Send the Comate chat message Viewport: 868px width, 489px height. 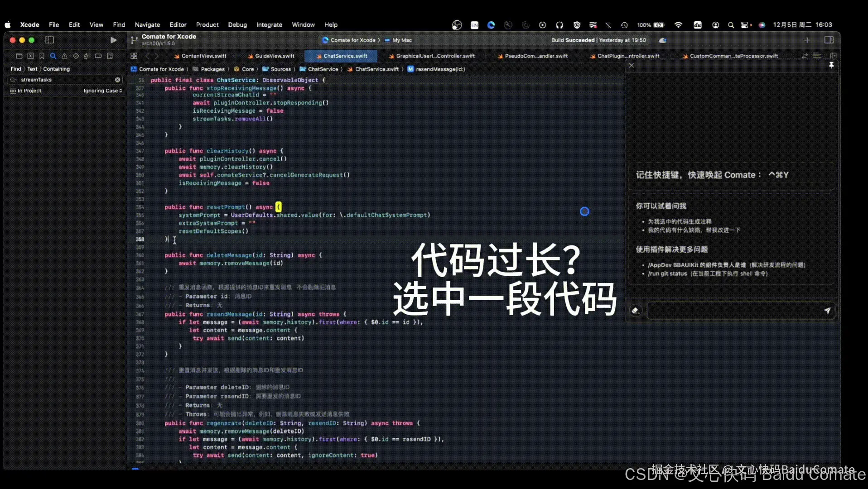click(x=827, y=311)
